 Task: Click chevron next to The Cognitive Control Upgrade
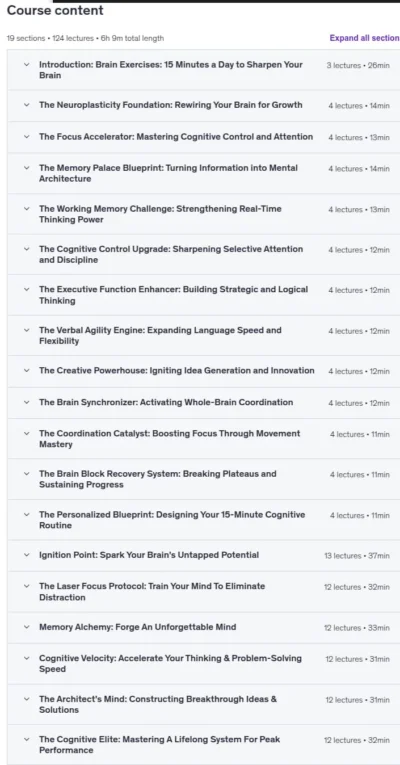(x=27, y=249)
